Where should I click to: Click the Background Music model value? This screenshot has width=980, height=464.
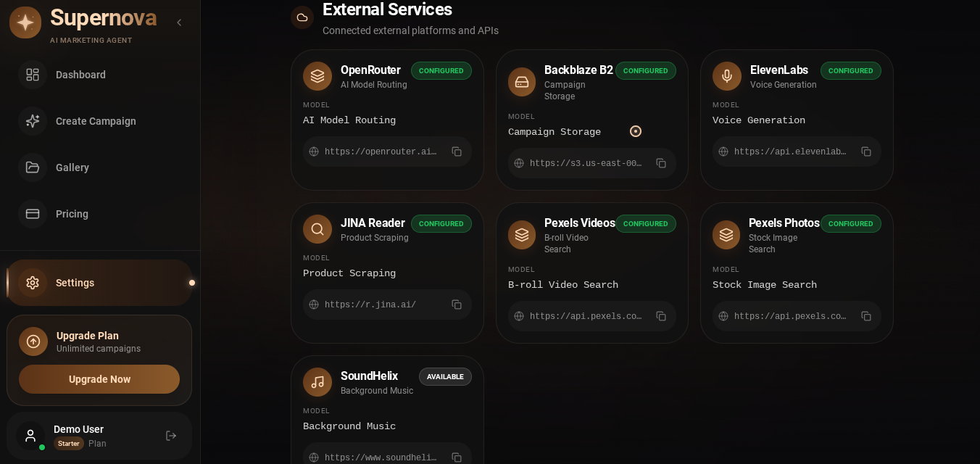(x=349, y=426)
